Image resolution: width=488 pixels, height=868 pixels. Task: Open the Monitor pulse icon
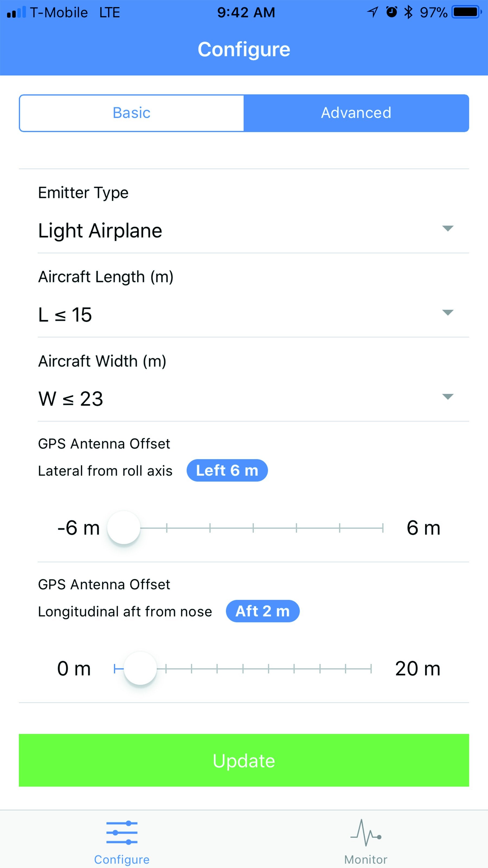(366, 833)
